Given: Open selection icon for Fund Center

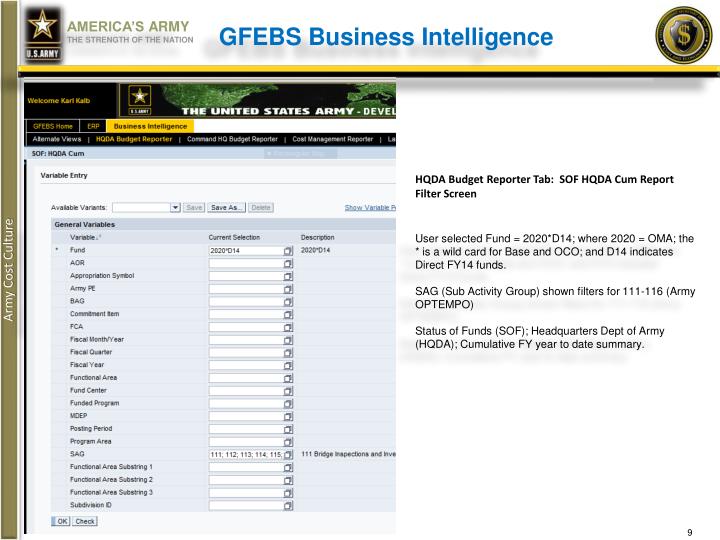Looking at the screenshot, I should point(288,391).
